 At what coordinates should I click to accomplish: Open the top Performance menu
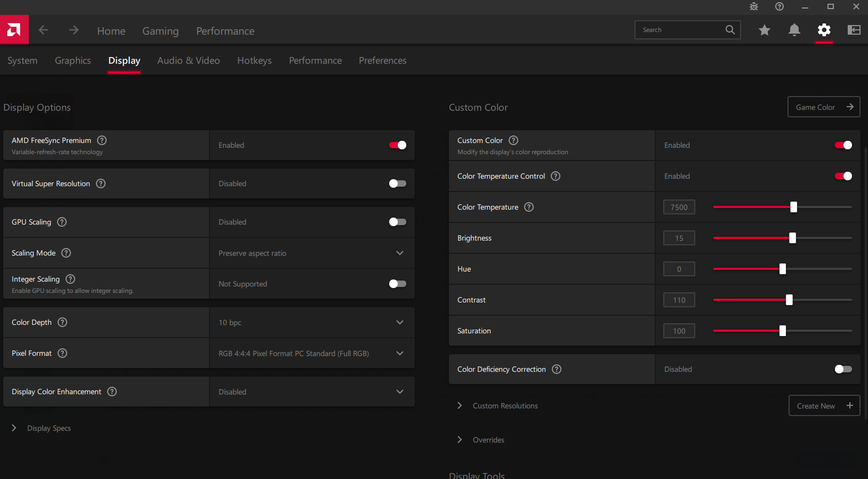coord(225,31)
